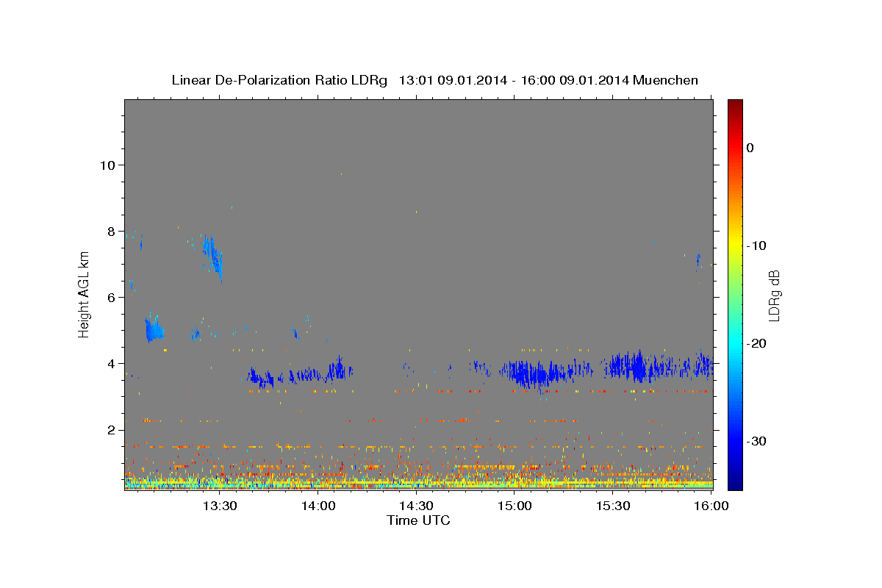Image resolution: width=882 pixels, height=588 pixels.
Task: Click the blue echo near 13:43 at 3.5 km
Action: click(262, 378)
